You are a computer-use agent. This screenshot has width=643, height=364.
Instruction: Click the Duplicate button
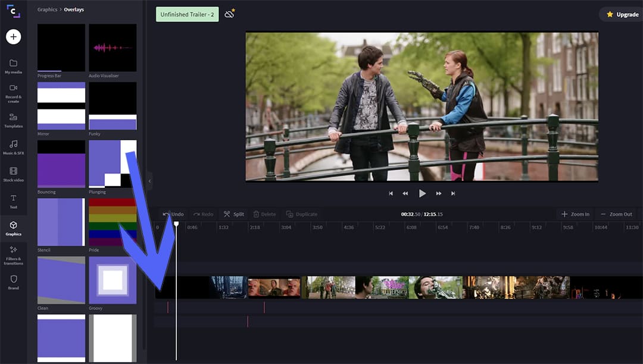(x=302, y=214)
